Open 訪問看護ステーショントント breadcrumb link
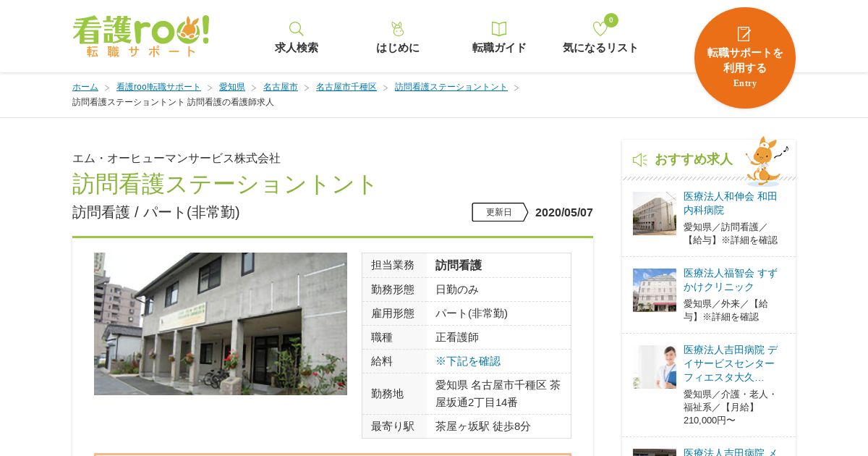 (x=451, y=87)
